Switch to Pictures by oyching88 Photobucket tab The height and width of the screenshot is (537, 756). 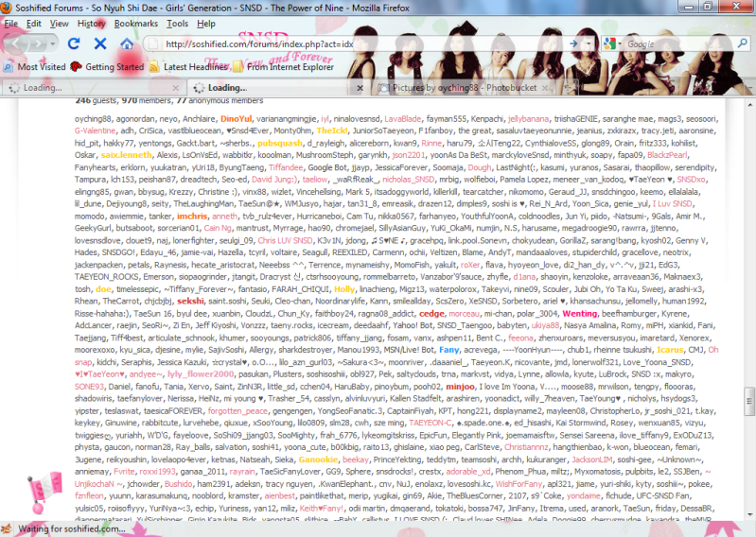465,88
